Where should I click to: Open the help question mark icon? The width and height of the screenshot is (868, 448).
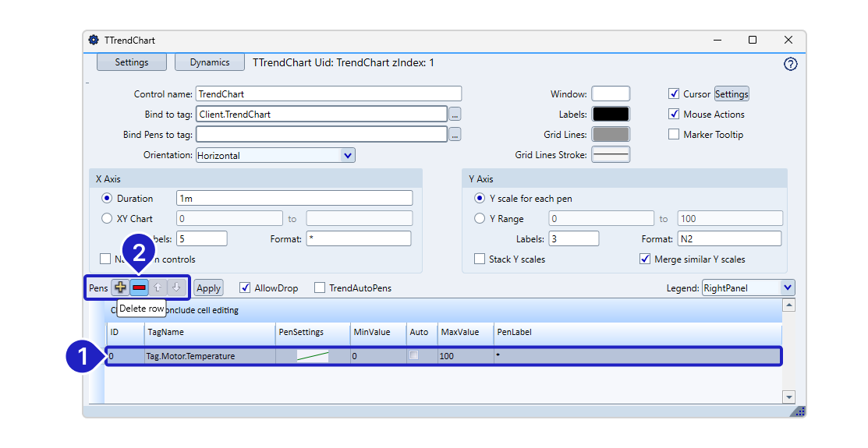(x=790, y=64)
